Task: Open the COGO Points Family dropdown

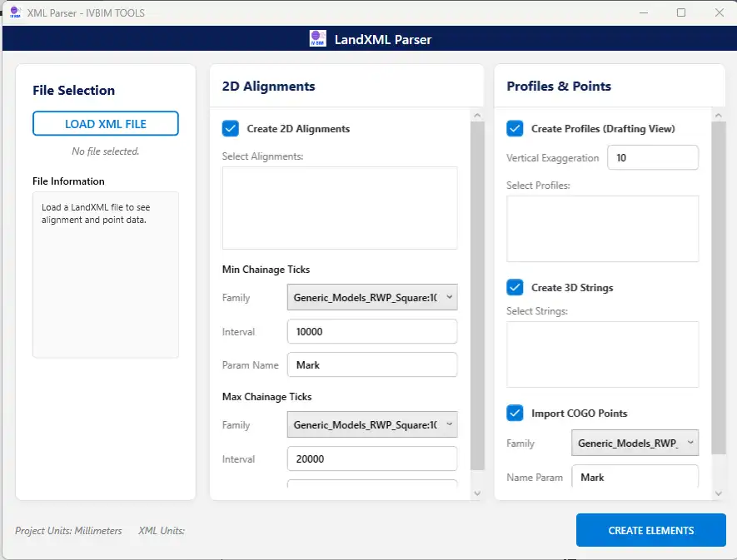Action: (635, 444)
